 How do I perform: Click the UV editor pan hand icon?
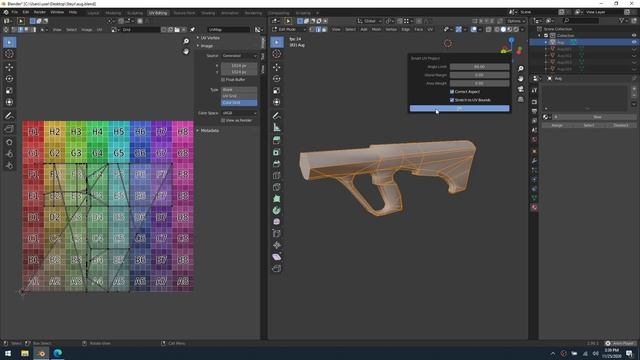pyautogui.click(x=186, y=51)
